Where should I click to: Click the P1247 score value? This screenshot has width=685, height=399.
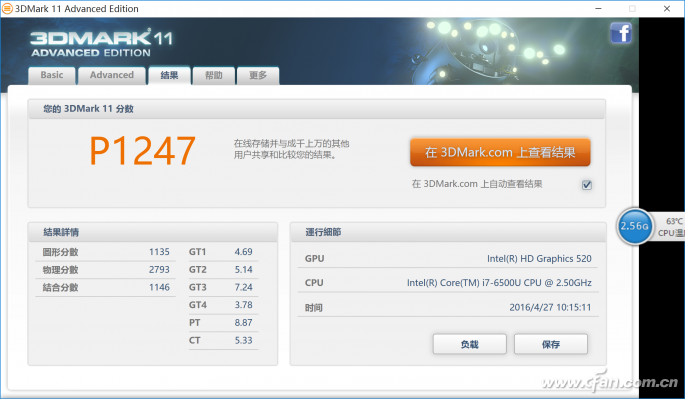click(x=142, y=151)
